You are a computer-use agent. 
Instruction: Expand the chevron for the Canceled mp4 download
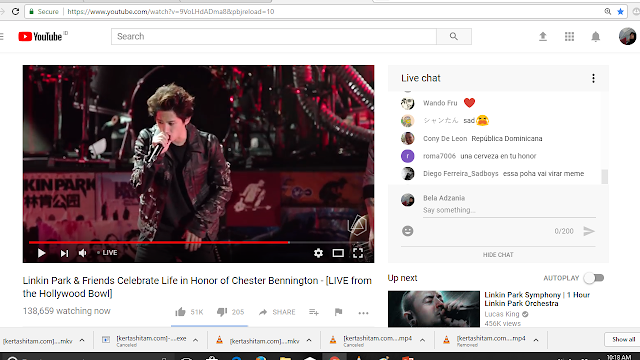(422, 340)
